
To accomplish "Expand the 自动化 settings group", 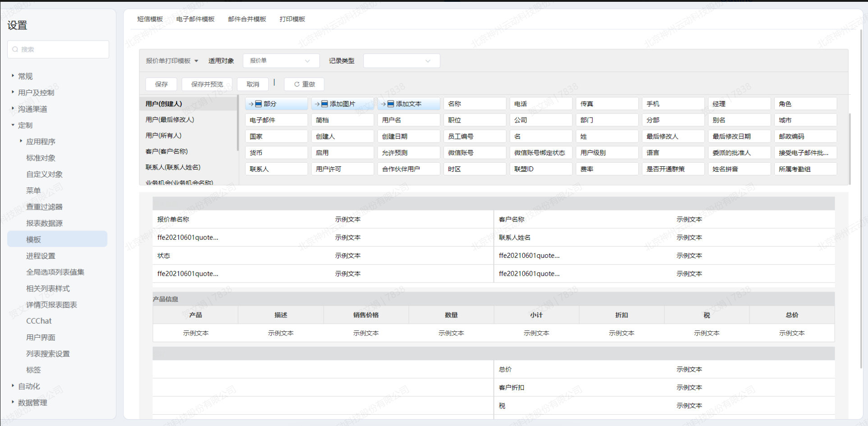I will [13, 386].
